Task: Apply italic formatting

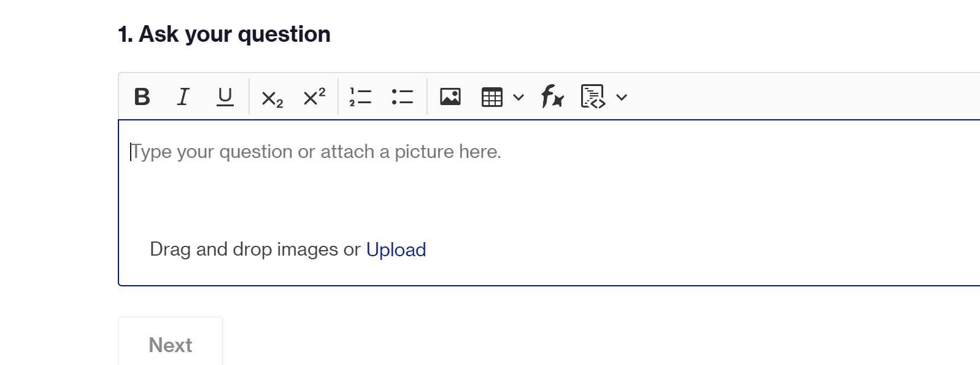Action: click(182, 96)
